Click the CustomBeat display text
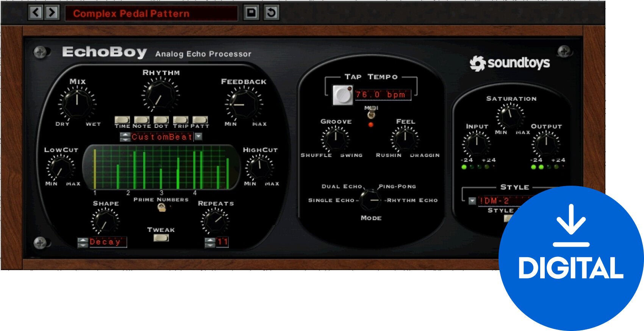644x331 pixels. click(x=162, y=137)
